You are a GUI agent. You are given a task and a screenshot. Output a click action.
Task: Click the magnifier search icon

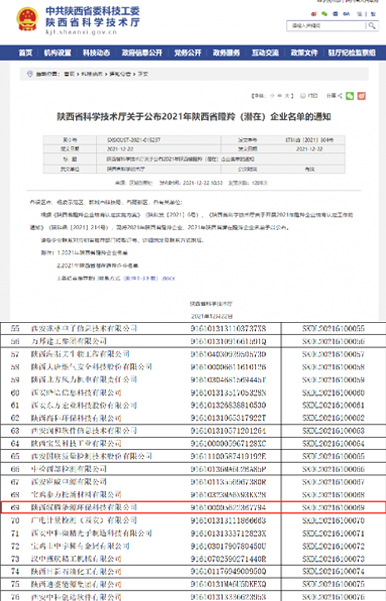pyautogui.click(x=371, y=26)
